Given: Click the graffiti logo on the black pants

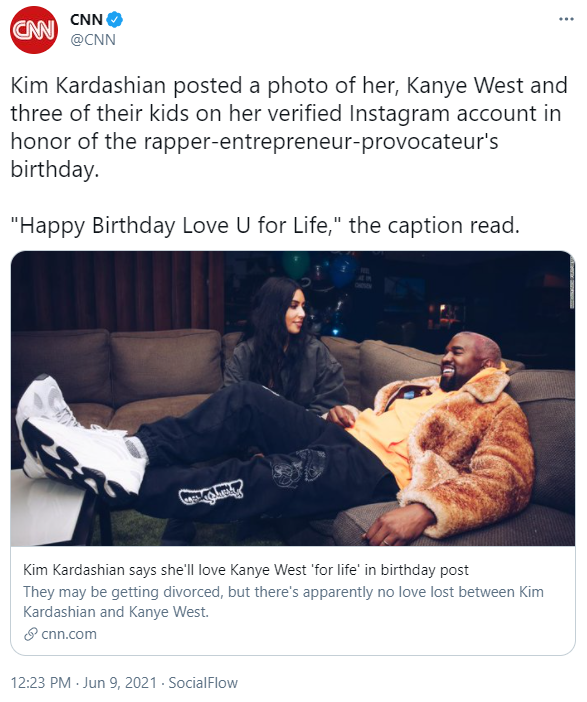Looking at the screenshot, I should pyautogui.click(x=211, y=492).
